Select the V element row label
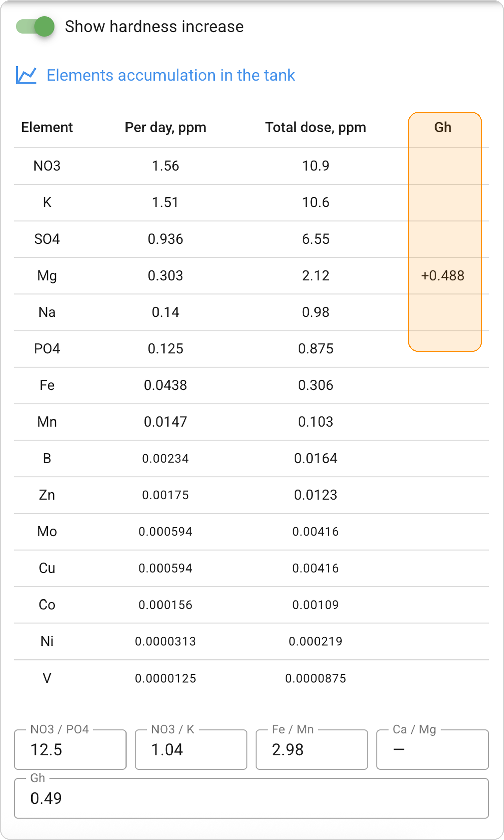The height and width of the screenshot is (840, 504). pyautogui.click(x=47, y=678)
